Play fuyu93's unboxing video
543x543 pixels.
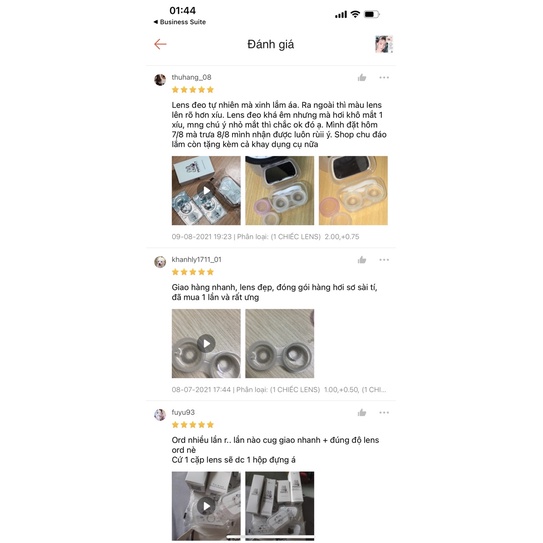[x=206, y=506]
